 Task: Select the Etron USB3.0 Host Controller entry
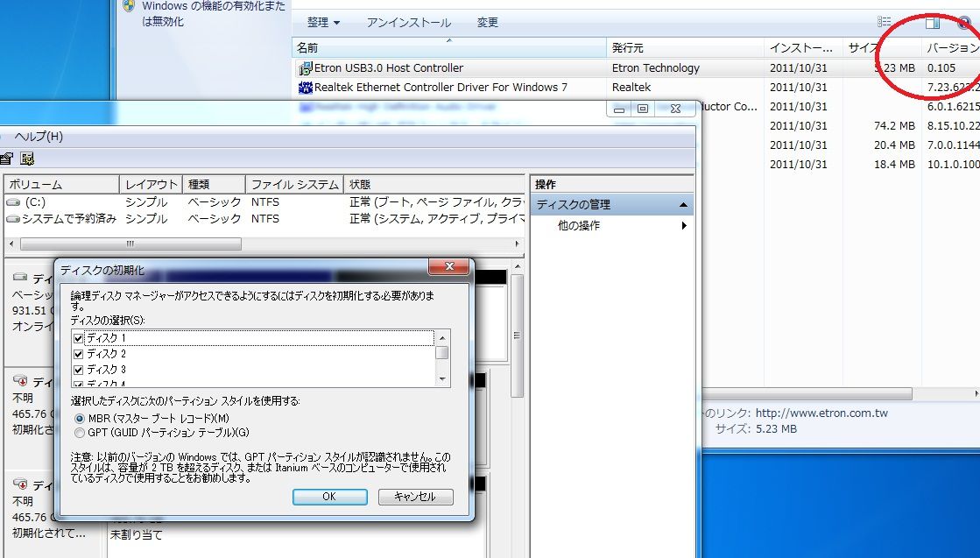click(388, 68)
